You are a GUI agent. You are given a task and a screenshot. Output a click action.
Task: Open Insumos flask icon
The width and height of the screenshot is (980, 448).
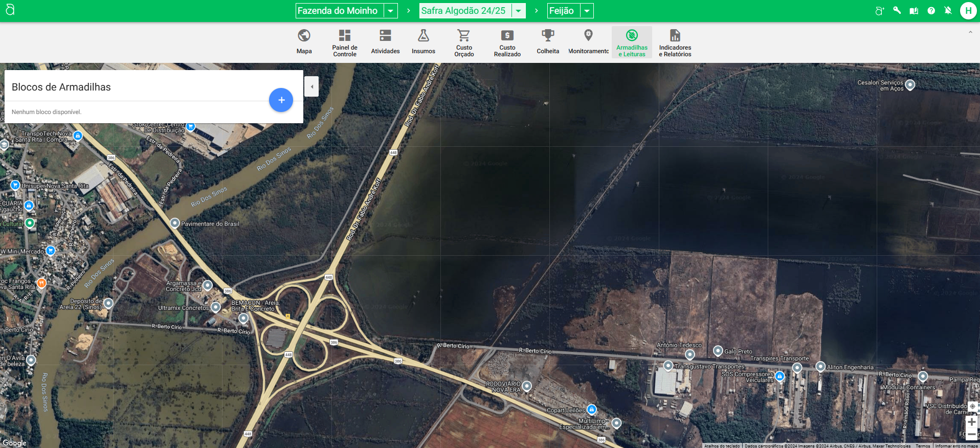(424, 42)
